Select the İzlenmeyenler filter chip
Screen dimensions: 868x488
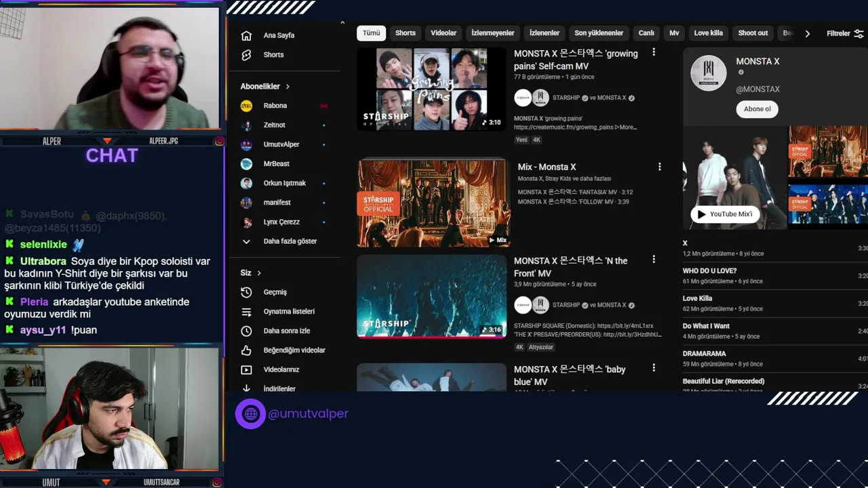point(493,33)
